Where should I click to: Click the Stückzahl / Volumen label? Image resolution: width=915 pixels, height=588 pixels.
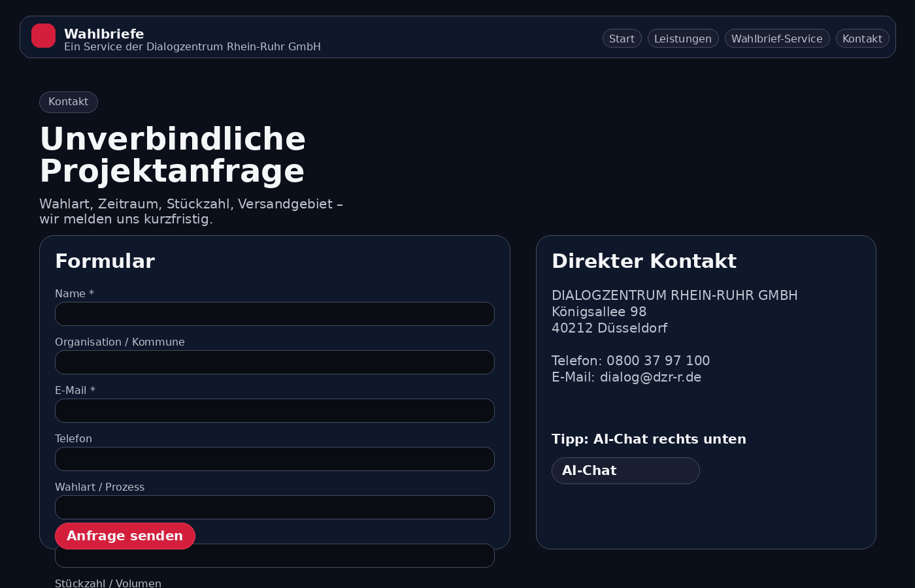pyautogui.click(x=108, y=583)
